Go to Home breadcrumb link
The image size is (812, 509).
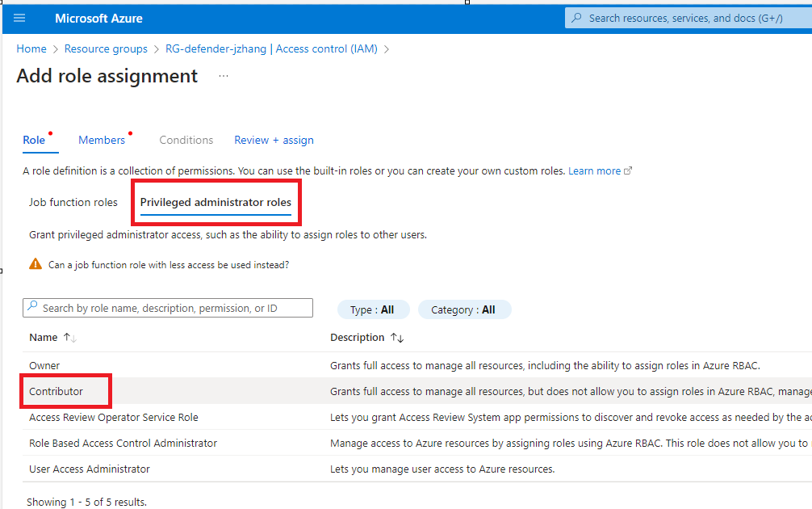coord(31,48)
